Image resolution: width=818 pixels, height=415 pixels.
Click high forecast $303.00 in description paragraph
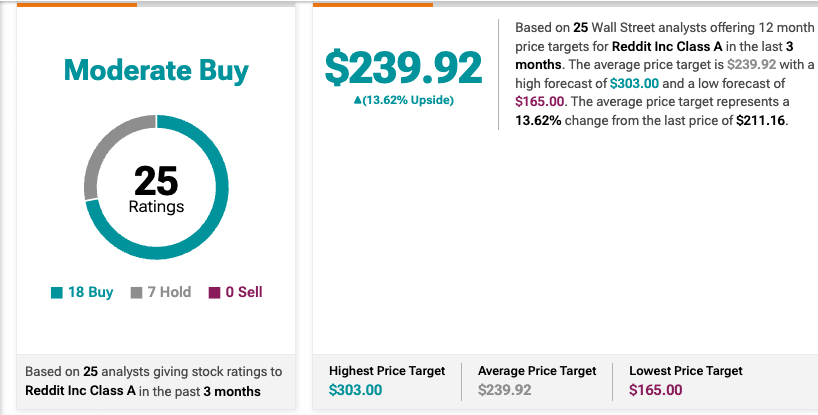(x=636, y=83)
